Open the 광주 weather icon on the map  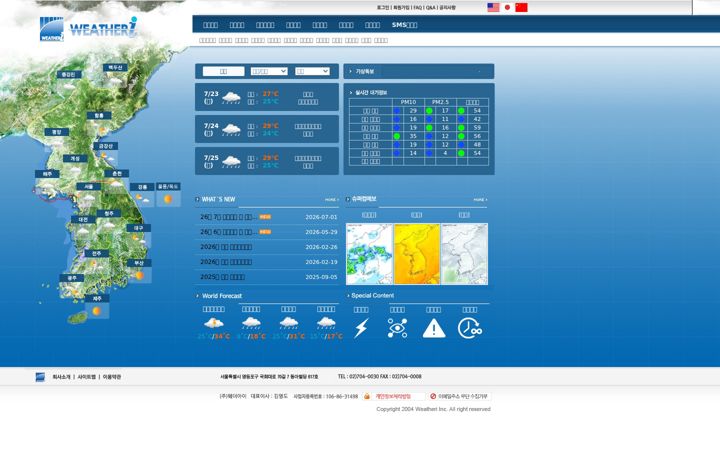click(x=73, y=290)
